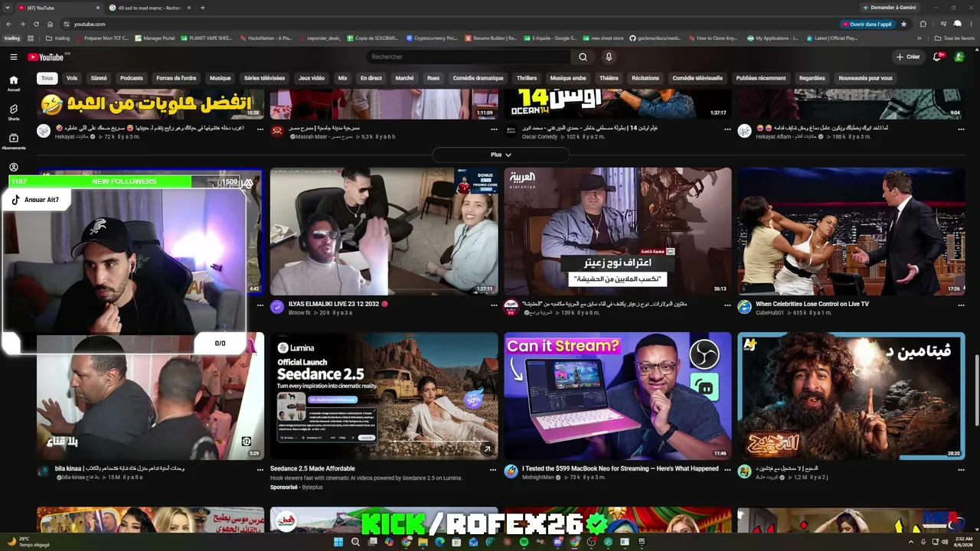Go to YouTube home via the logo

point(46,57)
